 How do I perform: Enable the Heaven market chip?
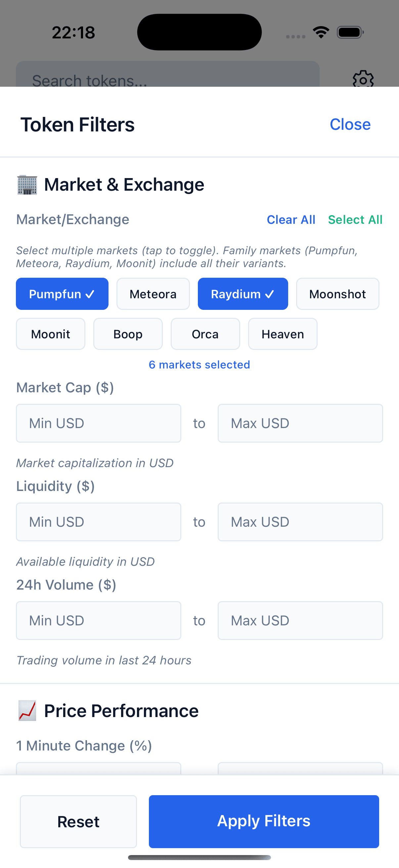(x=283, y=334)
